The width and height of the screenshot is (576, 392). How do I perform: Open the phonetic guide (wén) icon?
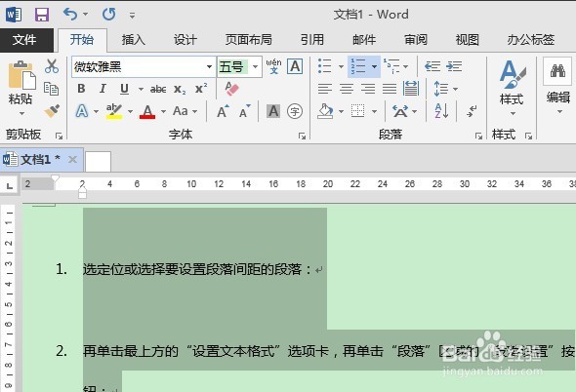(x=273, y=66)
